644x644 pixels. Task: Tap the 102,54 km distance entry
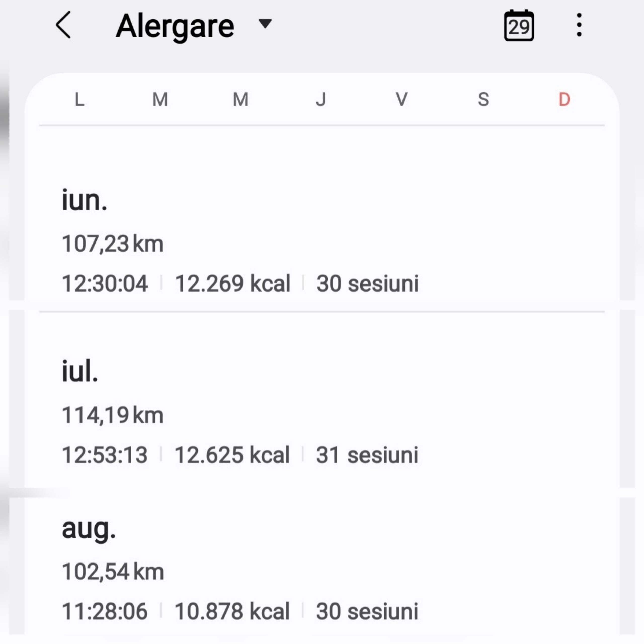[113, 572]
